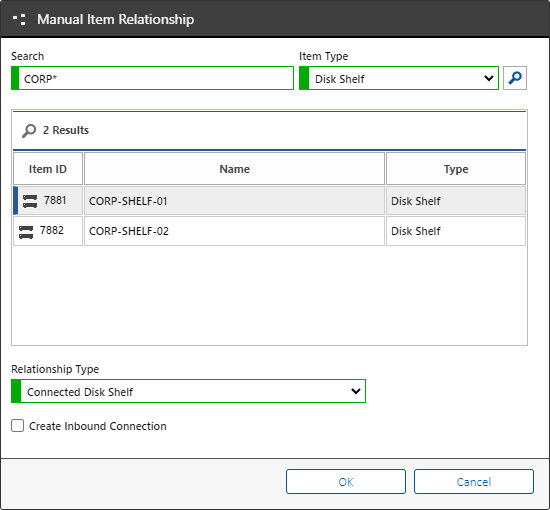550x510 pixels.
Task: Click the gray magnifier beside 2 Results
Action: (x=29, y=131)
